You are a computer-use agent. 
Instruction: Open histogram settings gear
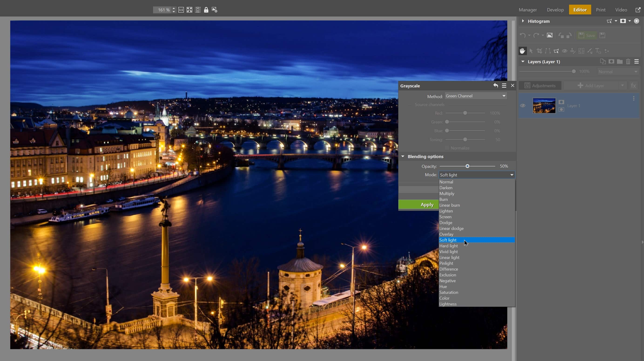637,21
